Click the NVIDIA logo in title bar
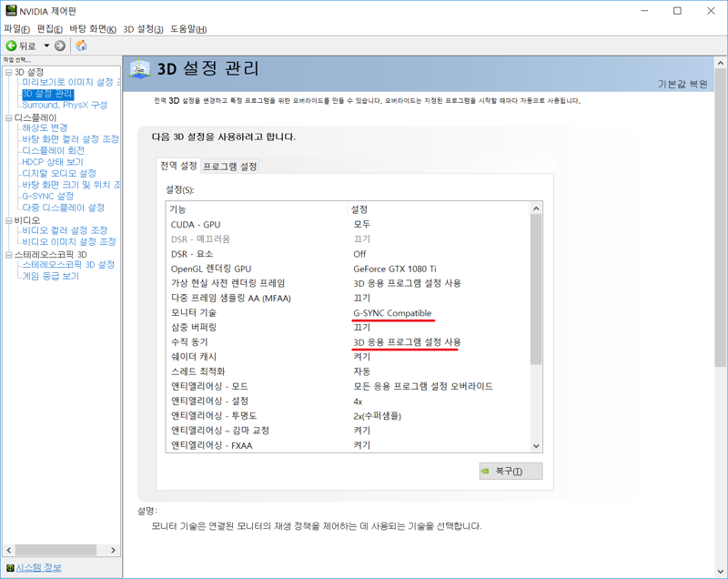This screenshot has width=728, height=579. pos(11,10)
